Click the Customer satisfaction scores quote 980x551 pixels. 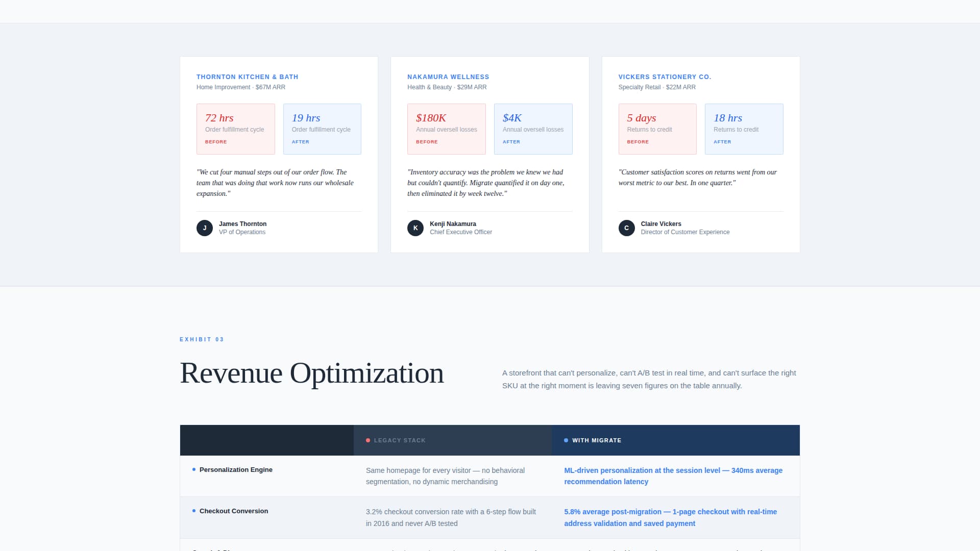click(698, 178)
